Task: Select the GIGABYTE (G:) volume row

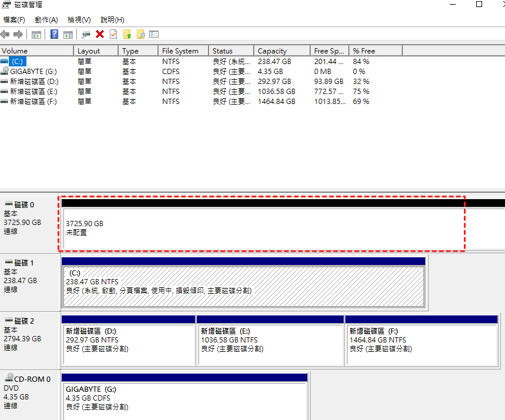Action: (x=33, y=71)
